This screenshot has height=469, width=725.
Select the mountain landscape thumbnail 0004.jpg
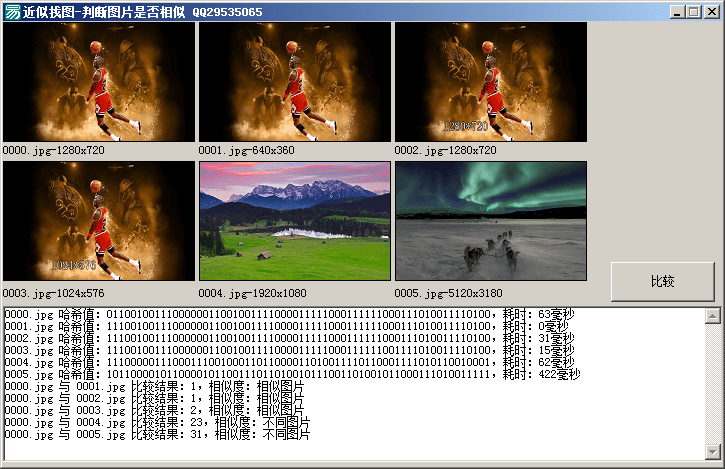pyautogui.click(x=294, y=221)
